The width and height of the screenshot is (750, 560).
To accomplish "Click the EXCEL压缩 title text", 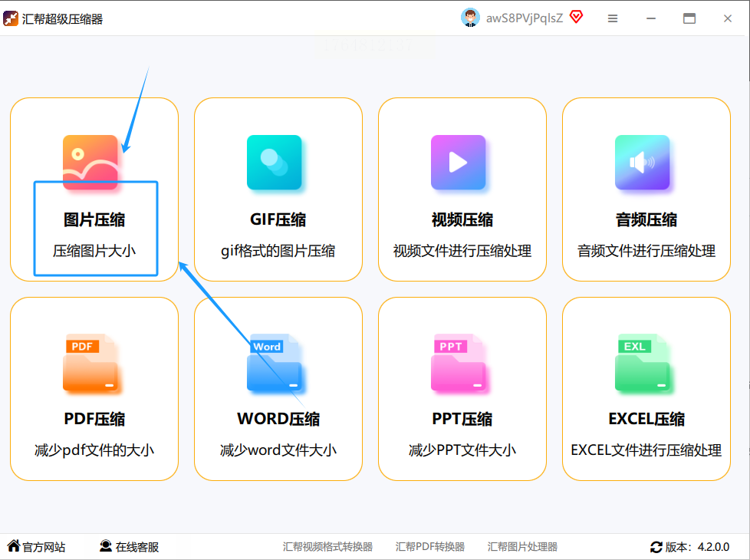I will click(646, 419).
